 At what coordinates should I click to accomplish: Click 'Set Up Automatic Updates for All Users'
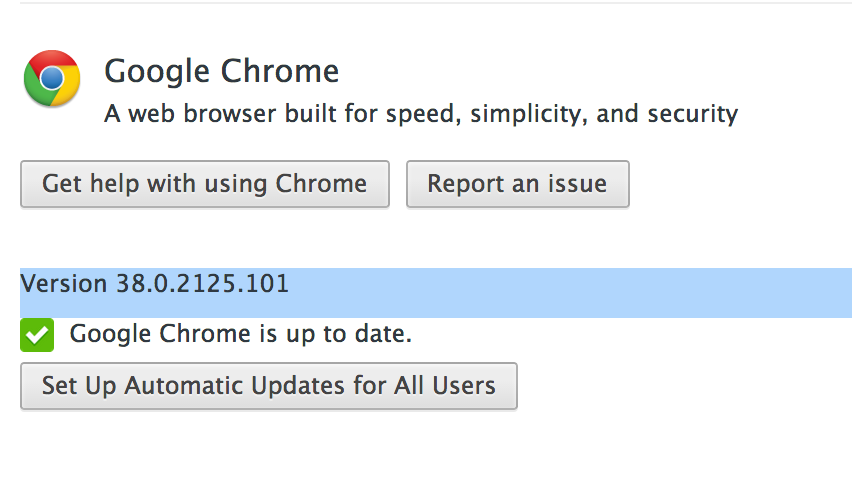pyautogui.click(x=269, y=386)
